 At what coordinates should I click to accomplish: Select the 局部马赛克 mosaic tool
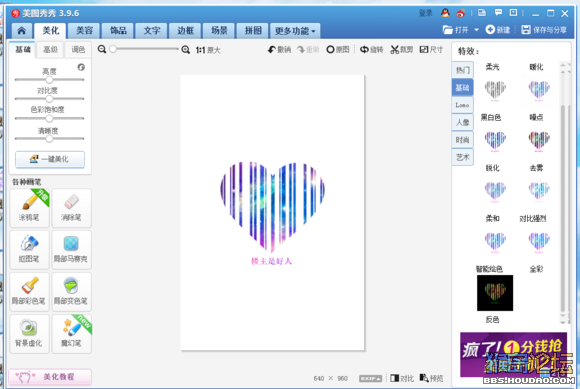pos(71,250)
